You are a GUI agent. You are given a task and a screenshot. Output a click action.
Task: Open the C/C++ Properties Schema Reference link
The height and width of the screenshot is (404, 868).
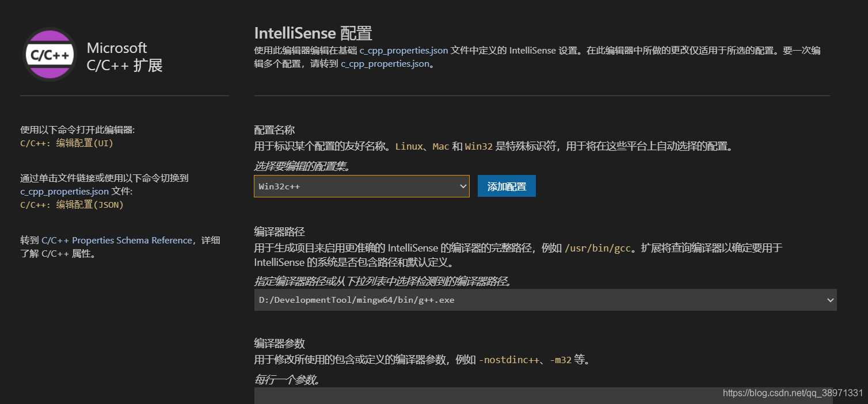[x=117, y=241]
